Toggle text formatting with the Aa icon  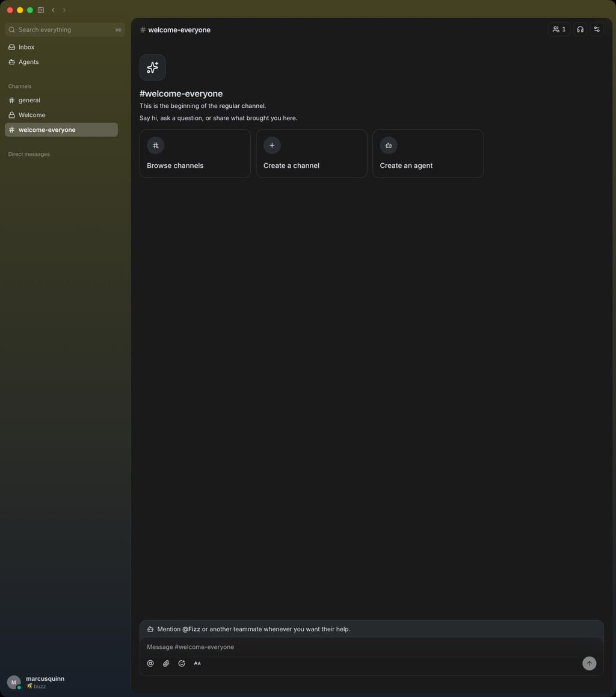197,663
